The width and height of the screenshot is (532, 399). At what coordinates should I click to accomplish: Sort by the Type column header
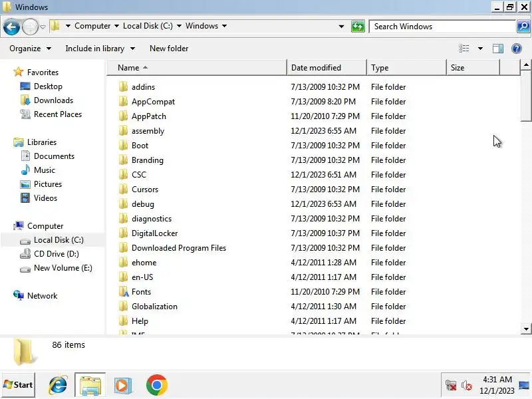point(406,68)
